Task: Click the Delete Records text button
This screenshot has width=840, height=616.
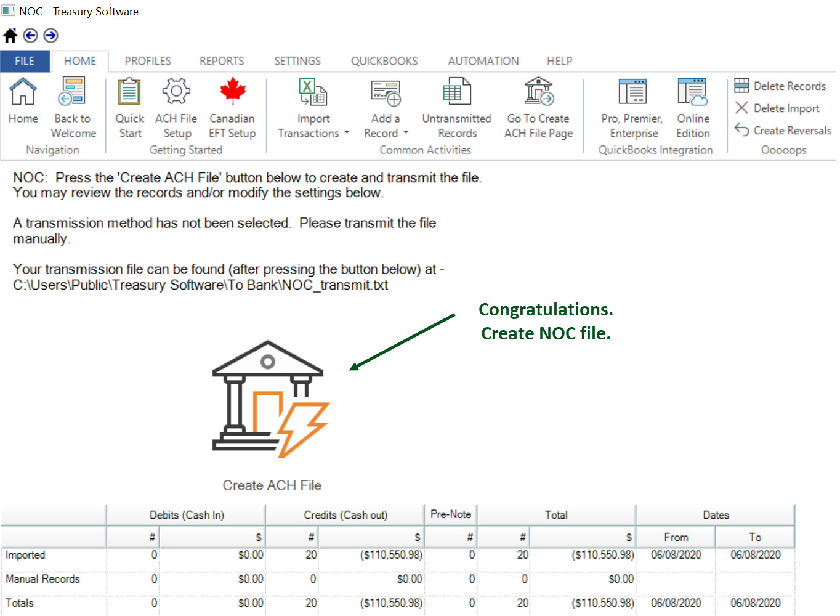Action: pos(790,86)
